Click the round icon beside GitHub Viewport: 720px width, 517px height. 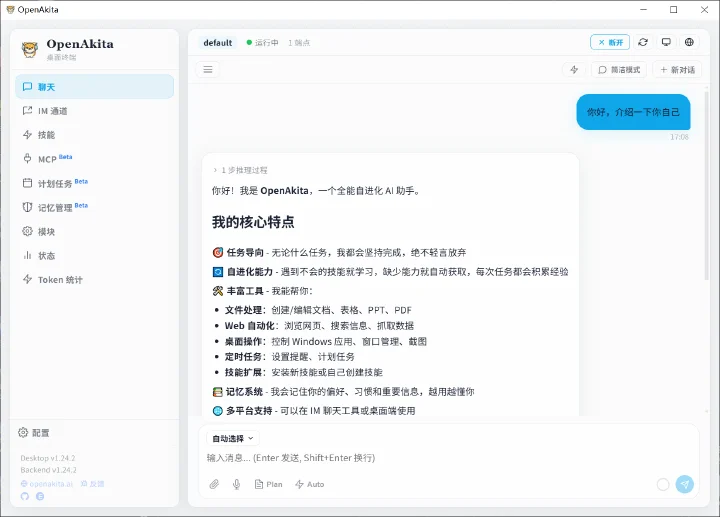pyautogui.click(x=40, y=496)
